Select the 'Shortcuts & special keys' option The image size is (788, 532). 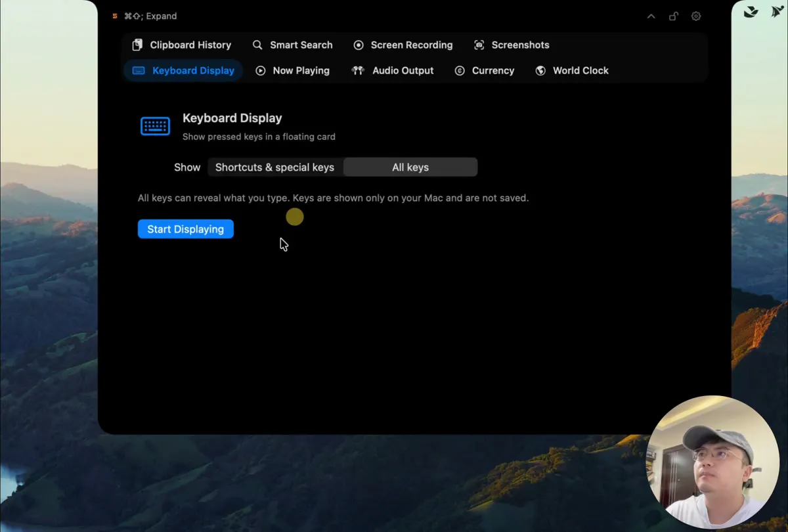(x=275, y=167)
